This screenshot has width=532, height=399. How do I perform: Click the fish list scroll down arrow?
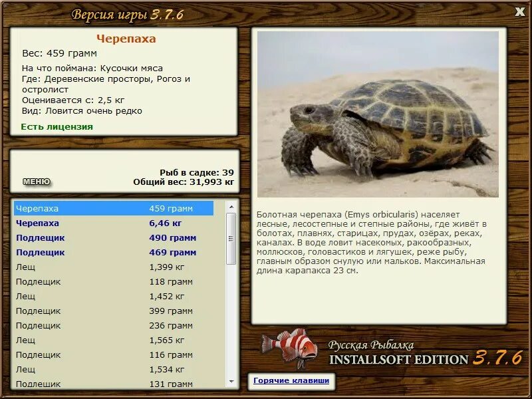coord(231,382)
